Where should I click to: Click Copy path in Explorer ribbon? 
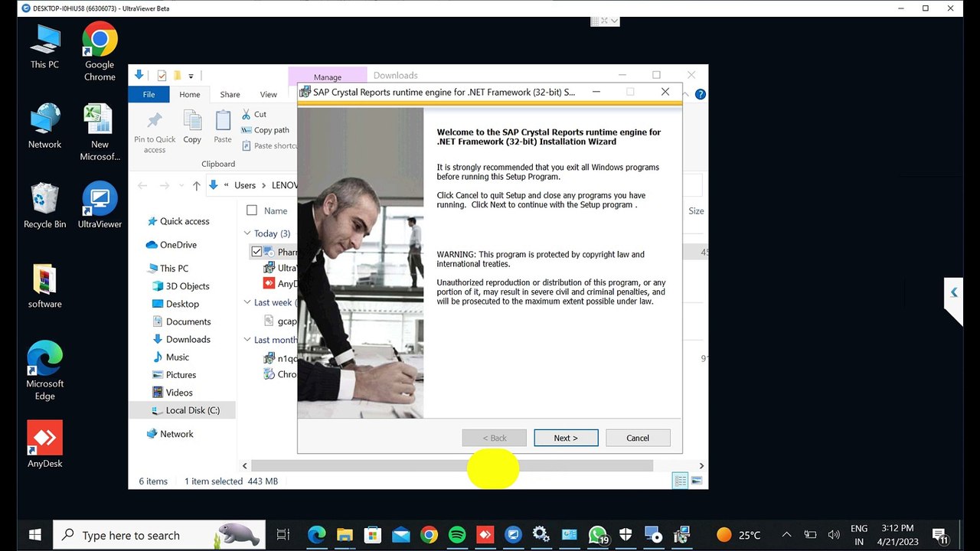point(265,130)
